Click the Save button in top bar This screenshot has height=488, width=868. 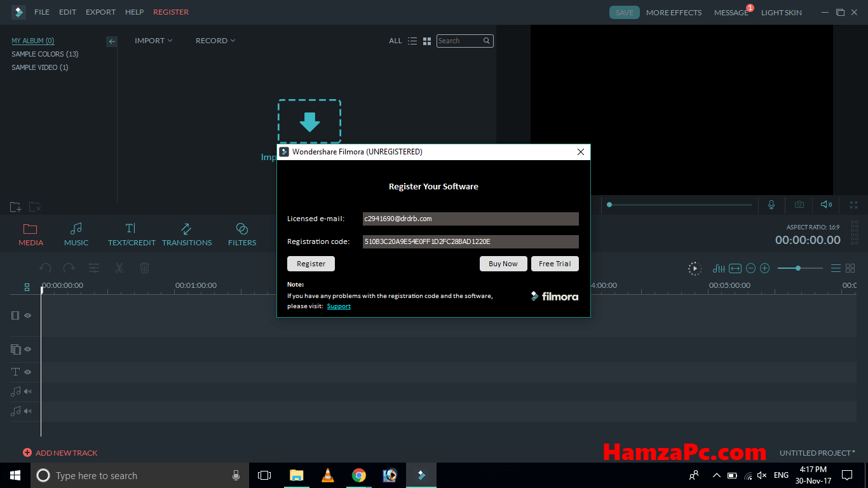pos(625,13)
